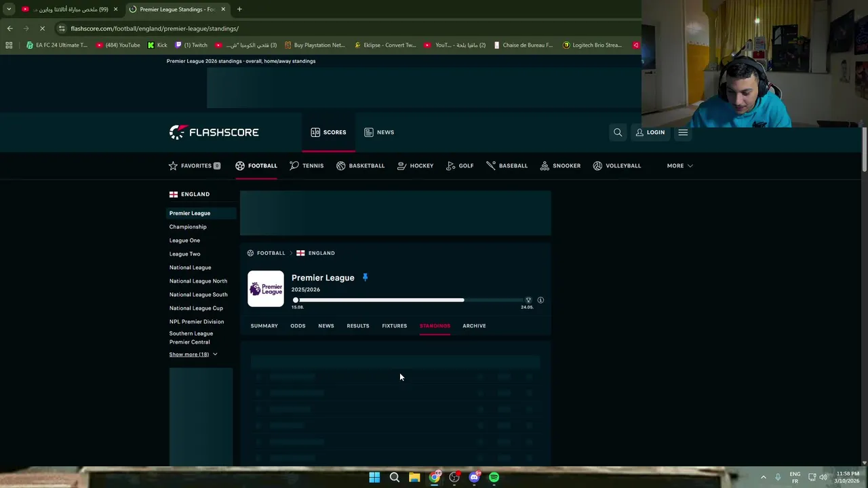Open League One link

pyautogui.click(x=184, y=241)
